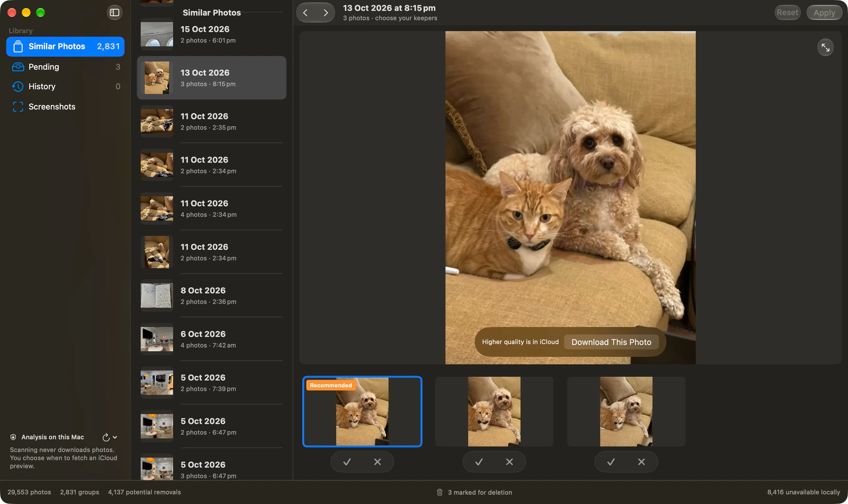848x504 pixels.
Task: Open the Screenshots section
Action: point(65,107)
